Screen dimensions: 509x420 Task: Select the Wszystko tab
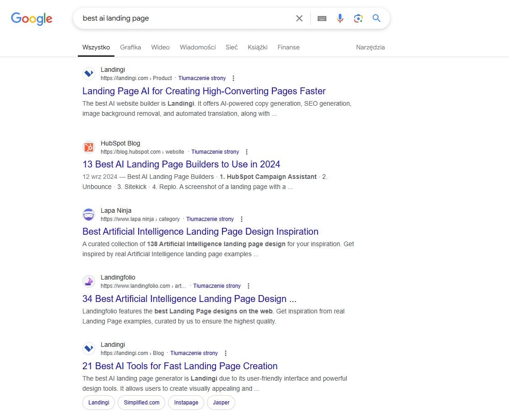[x=96, y=48]
